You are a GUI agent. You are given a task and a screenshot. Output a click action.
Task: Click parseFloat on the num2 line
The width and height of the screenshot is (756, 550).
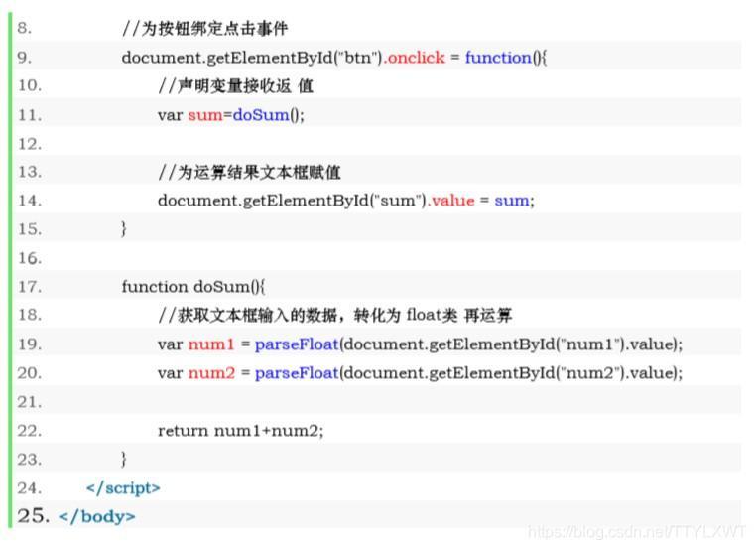pos(297,373)
